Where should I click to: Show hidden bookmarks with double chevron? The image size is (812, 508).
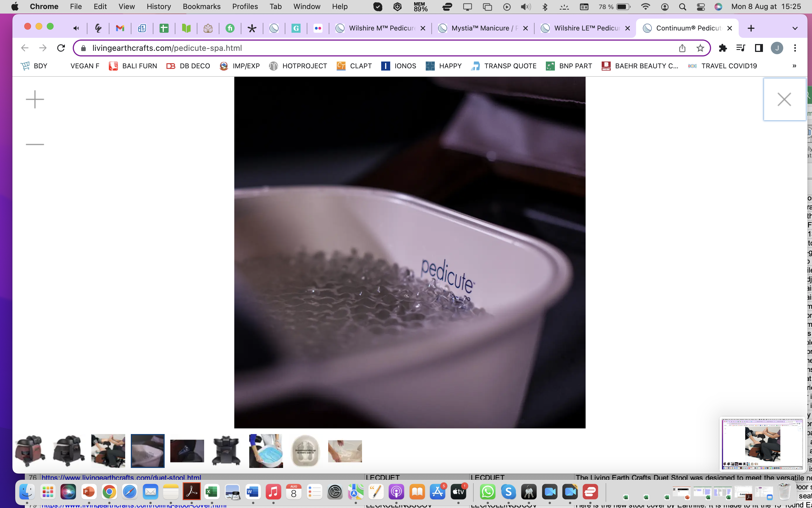(794, 66)
